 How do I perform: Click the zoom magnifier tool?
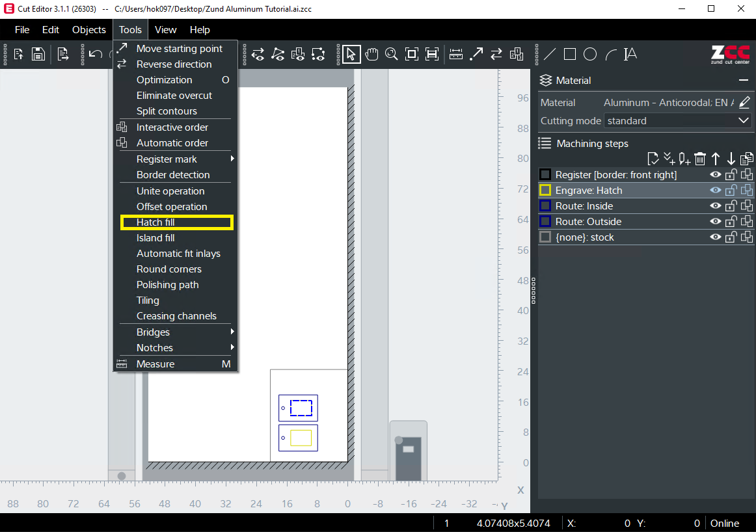pyautogui.click(x=392, y=54)
